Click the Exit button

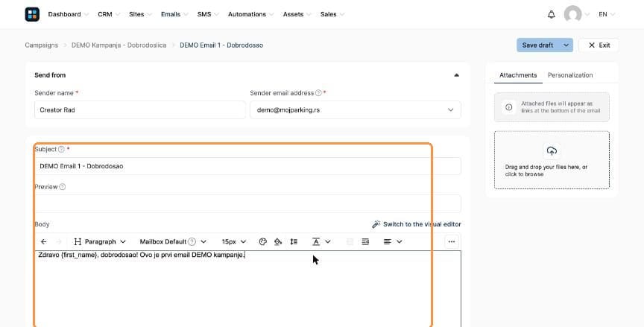(599, 45)
